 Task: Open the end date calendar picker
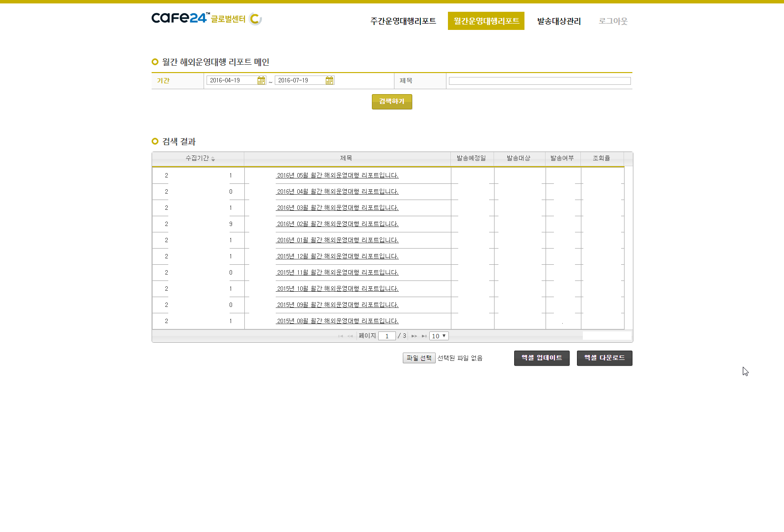[x=329, y=80]
